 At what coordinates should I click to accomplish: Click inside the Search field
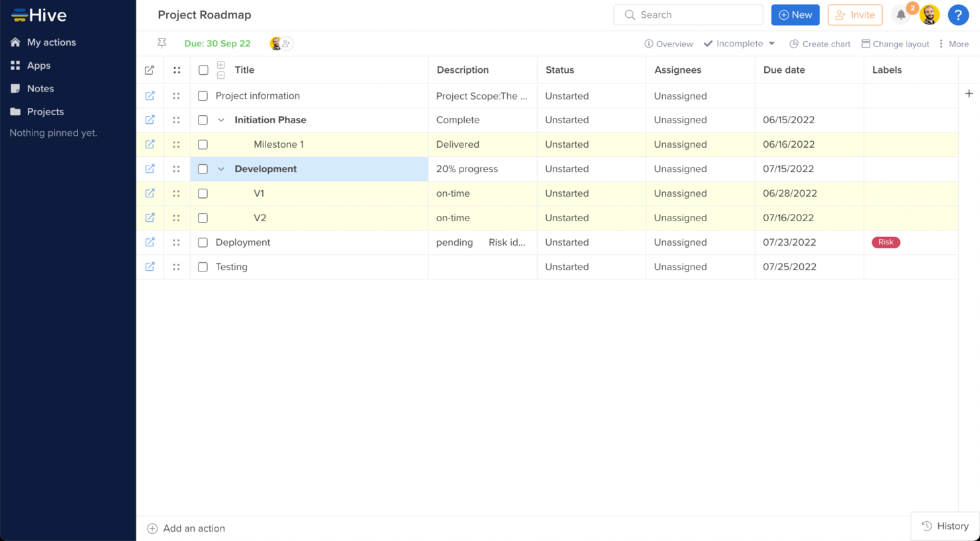click(x=689, y=15)
